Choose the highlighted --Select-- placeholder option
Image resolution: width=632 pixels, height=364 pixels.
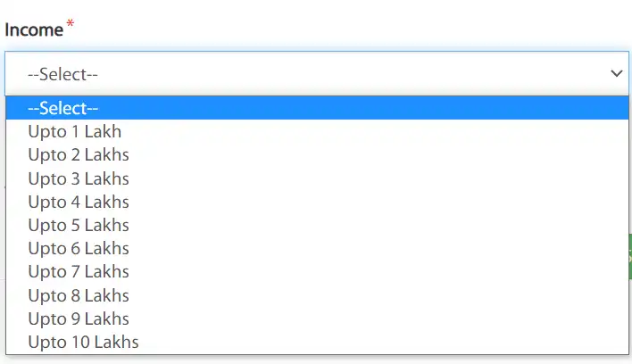[62, 108]
